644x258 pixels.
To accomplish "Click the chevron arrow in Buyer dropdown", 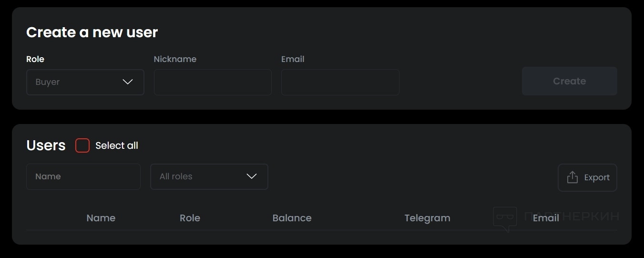I will pyautogui.click(x=128, y=82).
